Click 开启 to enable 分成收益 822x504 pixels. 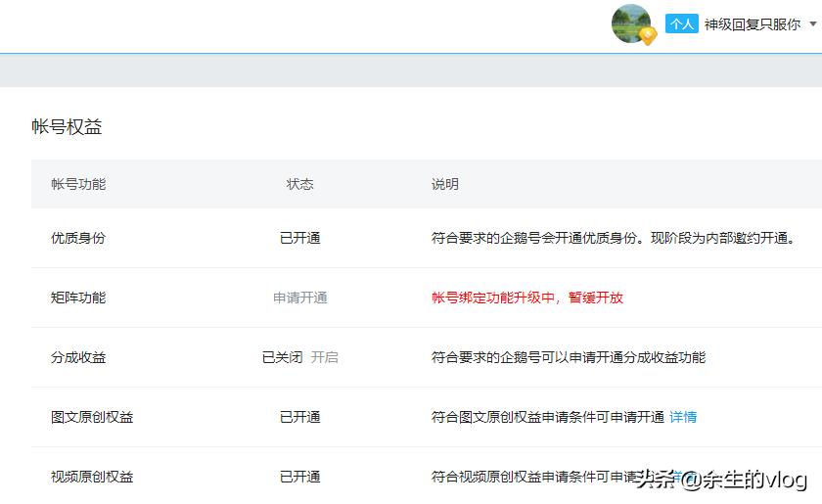325,357
